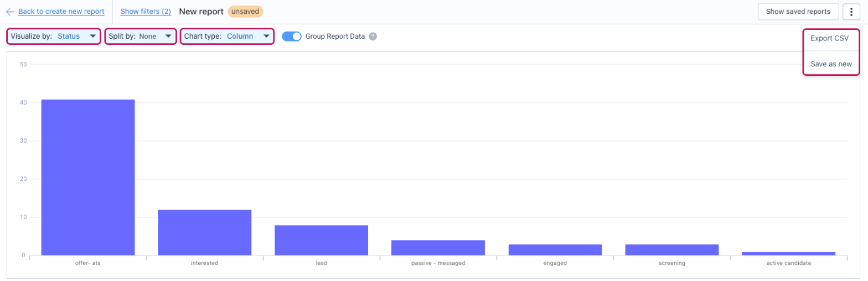
Task: Click the lead column bar
Action: [x=322, y=240]
